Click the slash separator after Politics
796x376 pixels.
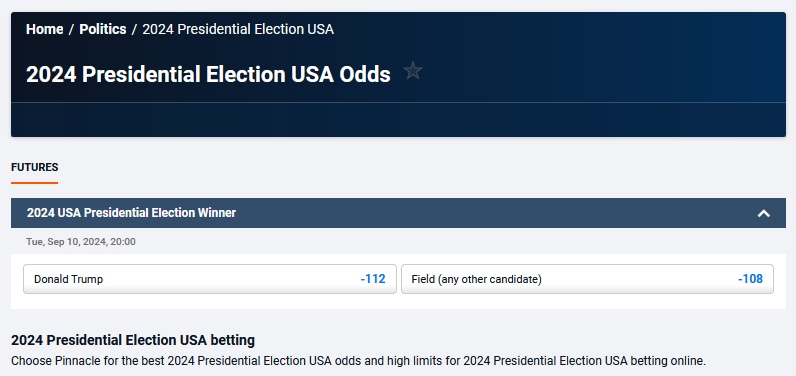(134, 29)
